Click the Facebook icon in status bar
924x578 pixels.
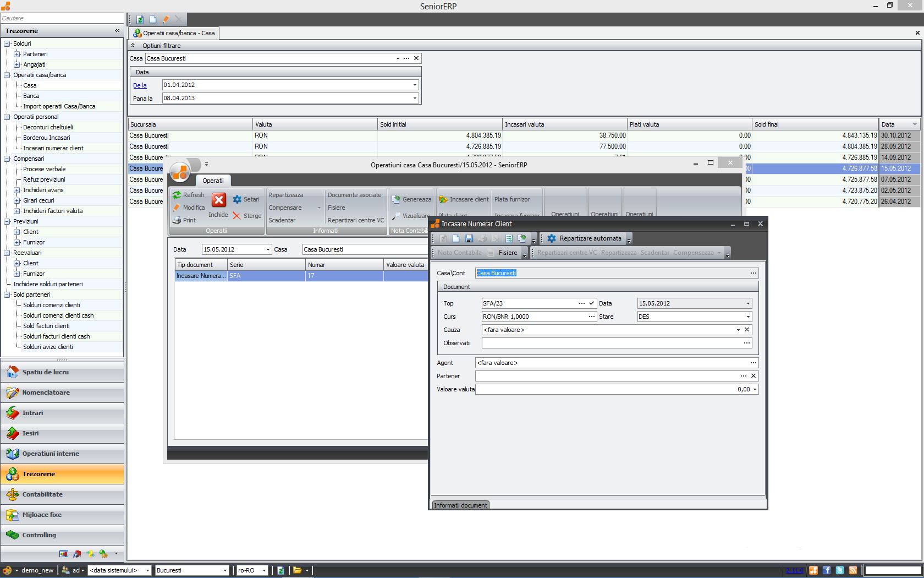coord(827,570)
